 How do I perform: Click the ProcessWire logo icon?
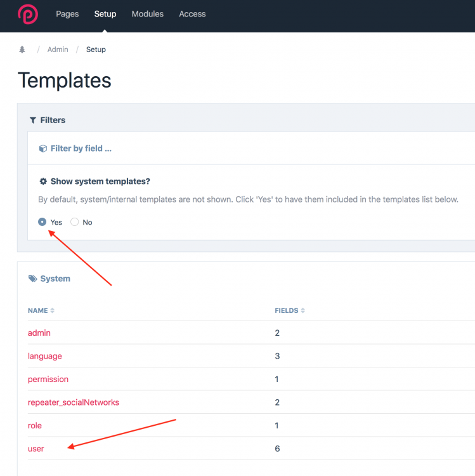click(28, 14)
